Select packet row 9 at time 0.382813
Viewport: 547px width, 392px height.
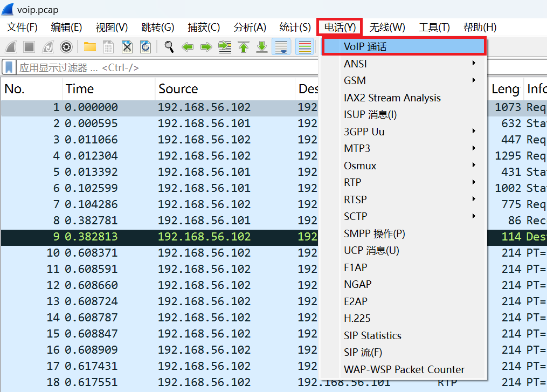pyautogui.click(x=160, y=237)
